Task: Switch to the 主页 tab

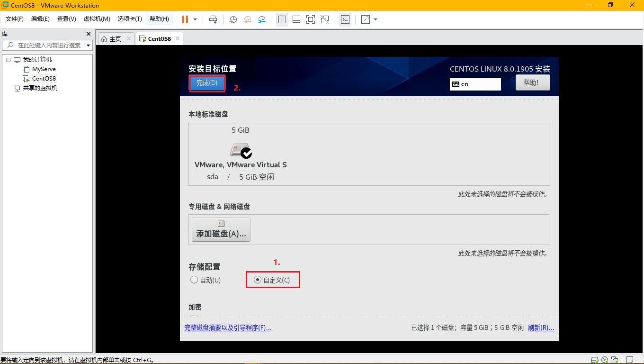Action: click(x=116, y=39)
